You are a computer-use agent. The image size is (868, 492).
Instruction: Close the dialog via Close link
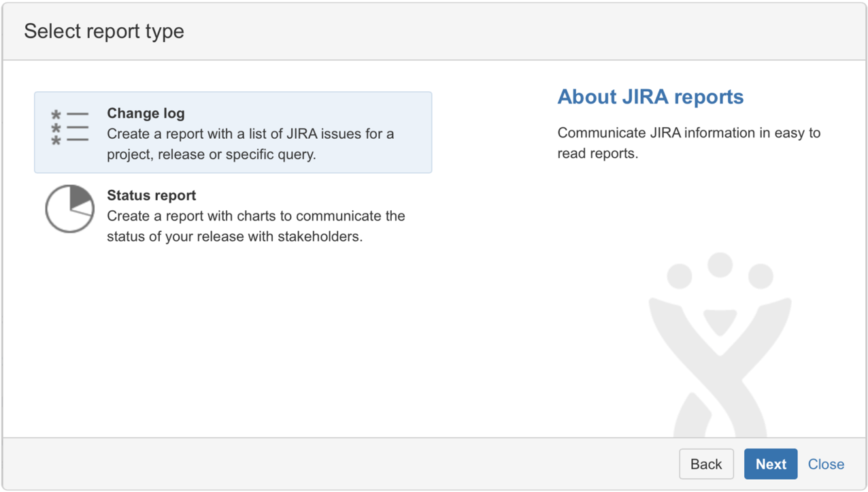[826, 464]
